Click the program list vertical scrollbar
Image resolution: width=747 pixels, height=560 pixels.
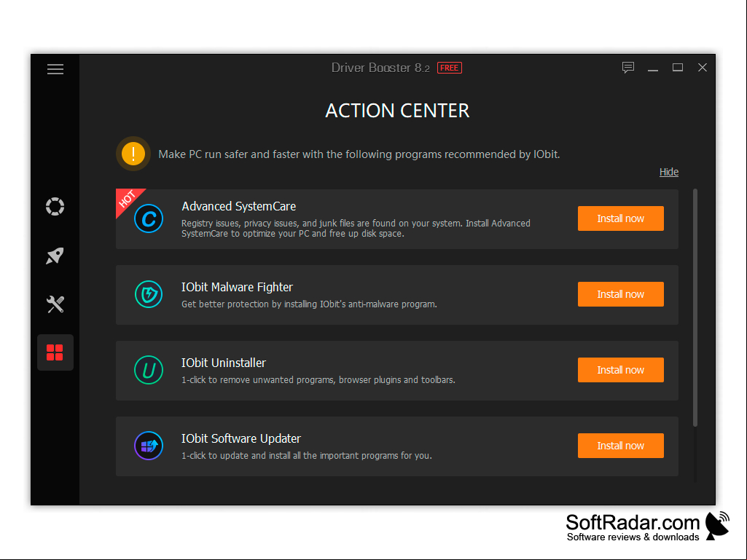coord(695,307)
